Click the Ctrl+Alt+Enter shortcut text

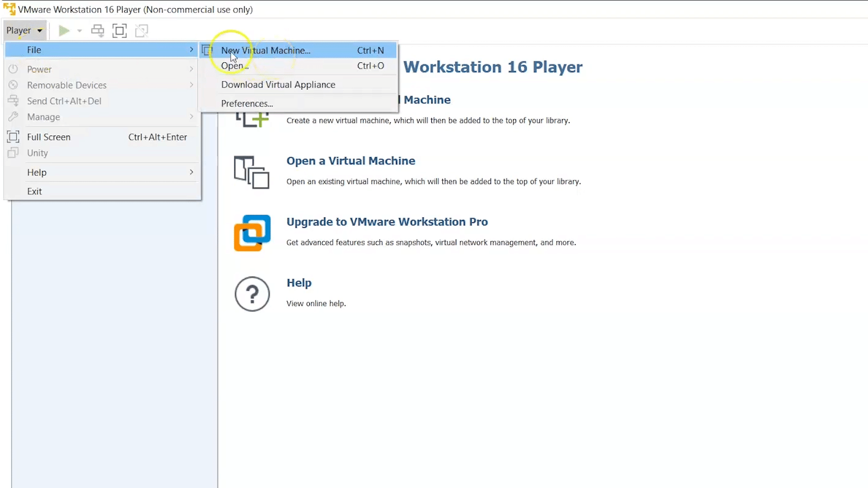pyautogui.click(x=158, y=137)
